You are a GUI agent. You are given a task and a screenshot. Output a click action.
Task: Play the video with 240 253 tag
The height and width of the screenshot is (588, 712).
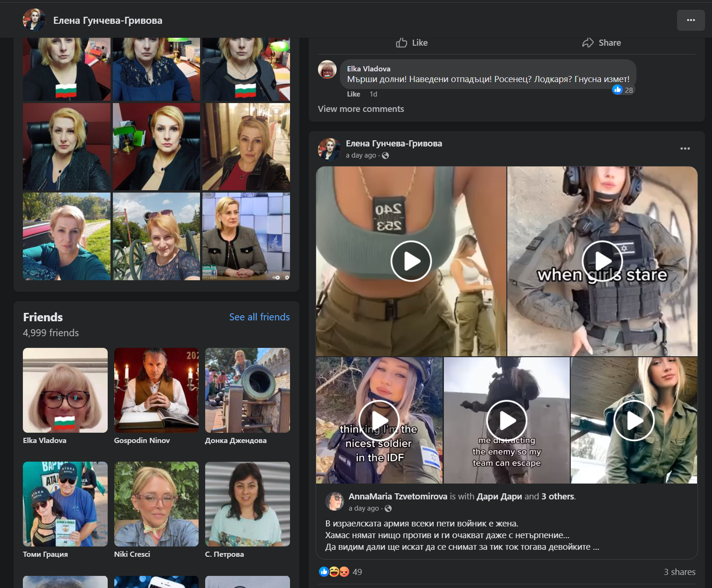coord(411,261)
